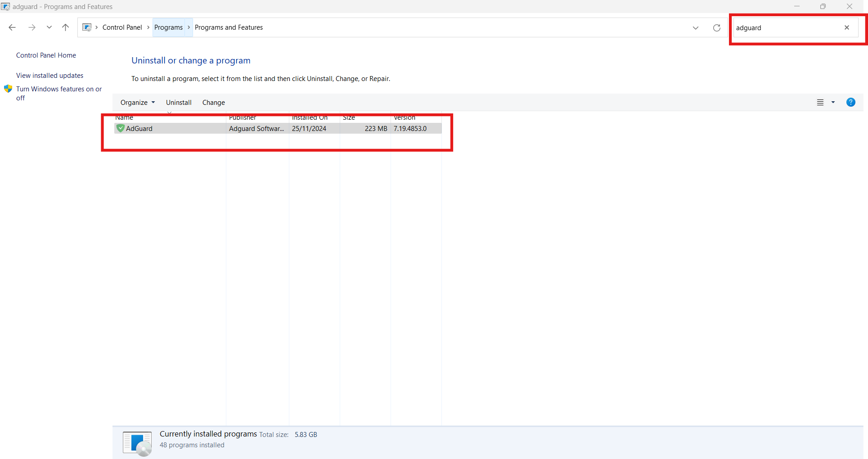The height and width of the screenshot is (459, 868).
Task: Open address bar history dropdown
Action: pyautogui.click(x=696, y=28)
